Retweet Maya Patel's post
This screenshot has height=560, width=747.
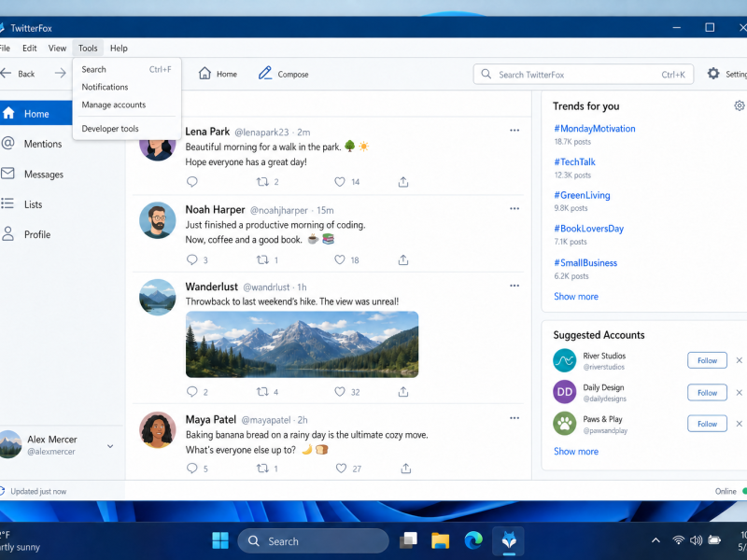pyautogui.click(x=262, y=469)
